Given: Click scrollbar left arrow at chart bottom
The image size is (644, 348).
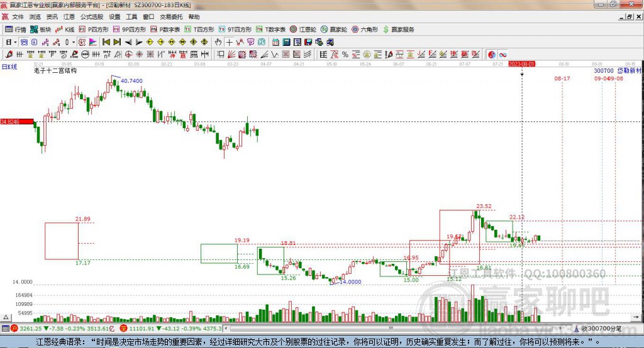Looking at the screenshot, I should tap(226, 329).
